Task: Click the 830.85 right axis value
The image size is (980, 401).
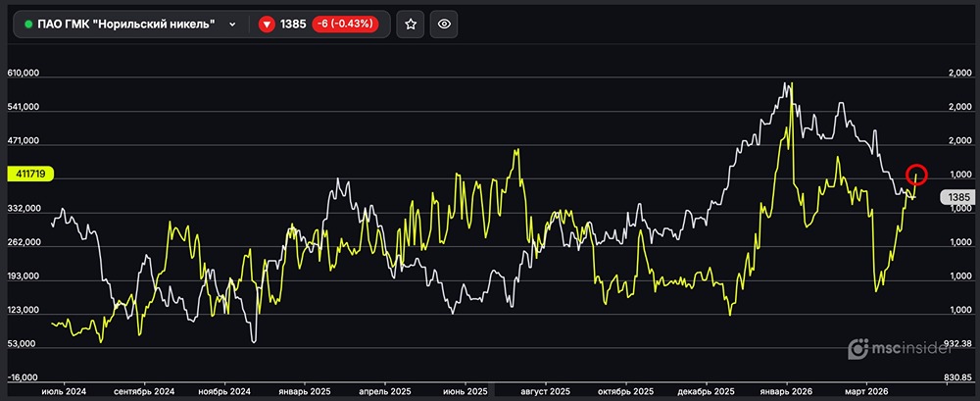Action: [x=955, y=376]
